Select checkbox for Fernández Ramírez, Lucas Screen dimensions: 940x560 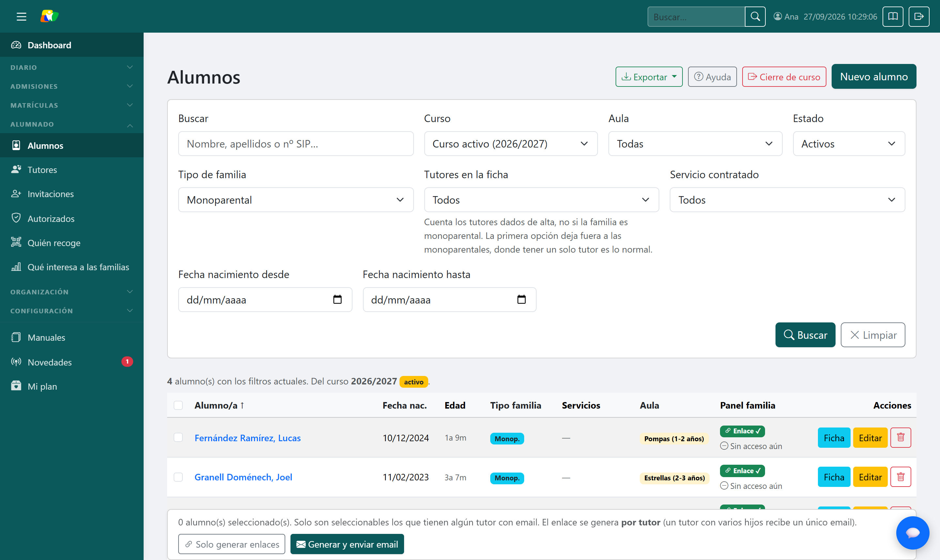tap(178, 438)
